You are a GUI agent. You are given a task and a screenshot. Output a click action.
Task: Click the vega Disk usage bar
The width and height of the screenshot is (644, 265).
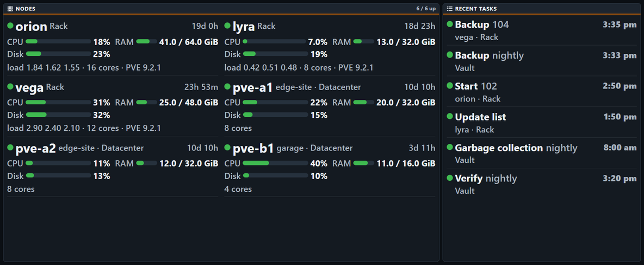click(x=58, y=115)
